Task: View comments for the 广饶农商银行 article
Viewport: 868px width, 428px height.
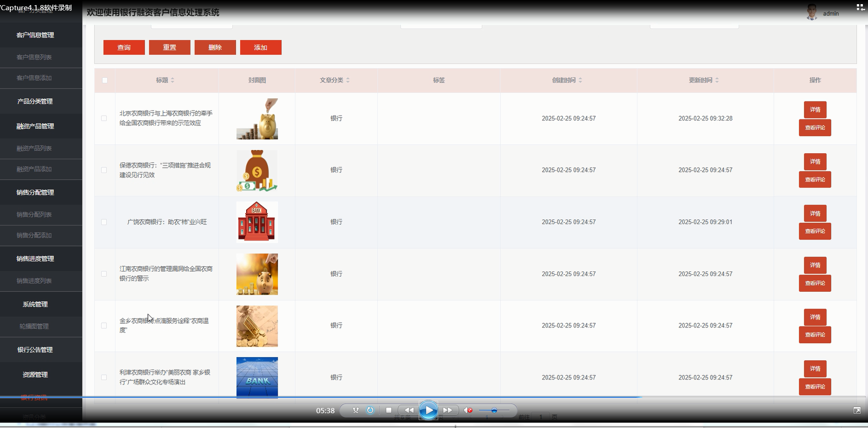Action: [815, 231]
